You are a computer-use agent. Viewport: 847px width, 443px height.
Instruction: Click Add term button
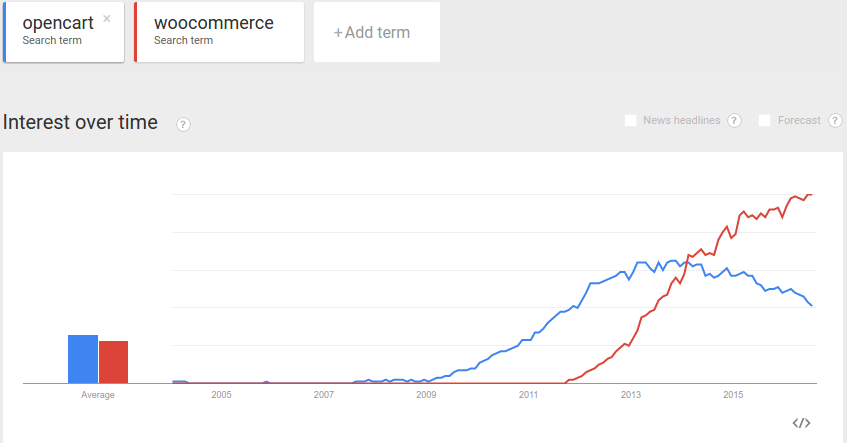click(376, 32)
